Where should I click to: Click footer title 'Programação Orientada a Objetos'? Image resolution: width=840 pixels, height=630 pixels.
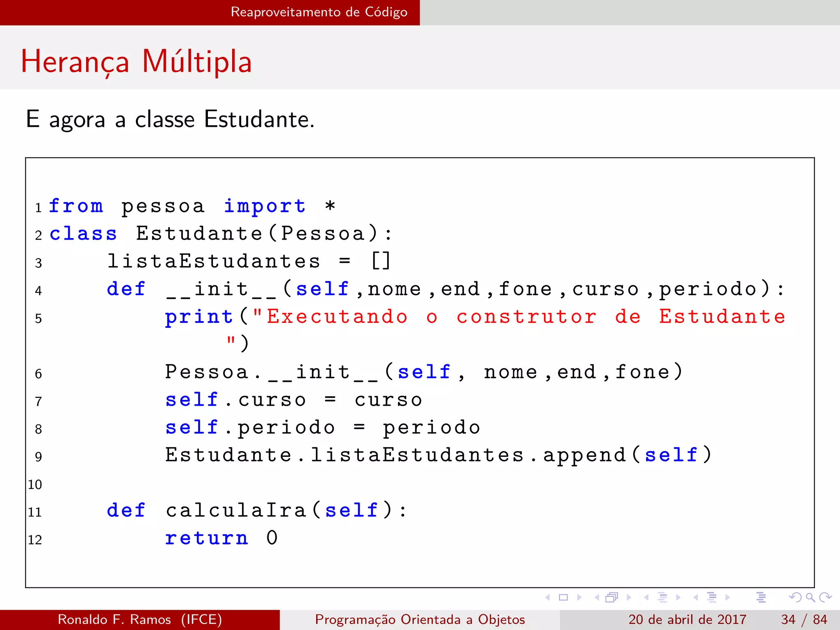click(x=420, y=619)
